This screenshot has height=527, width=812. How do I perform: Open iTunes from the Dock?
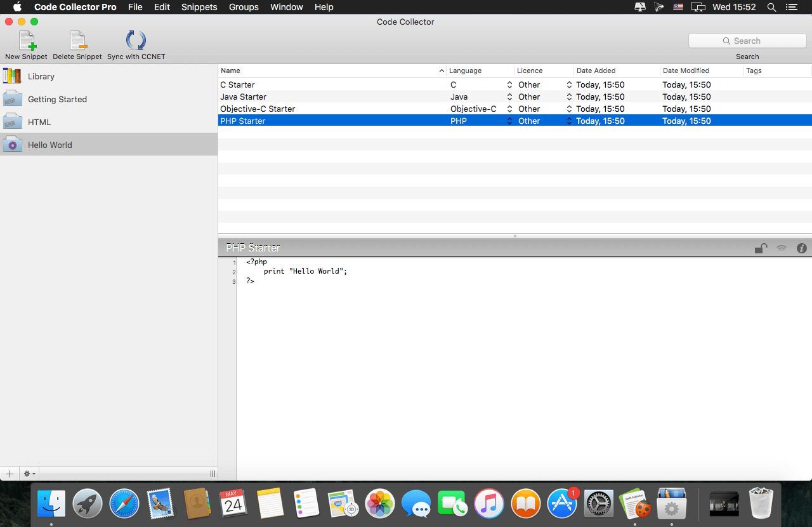tap(489, 504)
